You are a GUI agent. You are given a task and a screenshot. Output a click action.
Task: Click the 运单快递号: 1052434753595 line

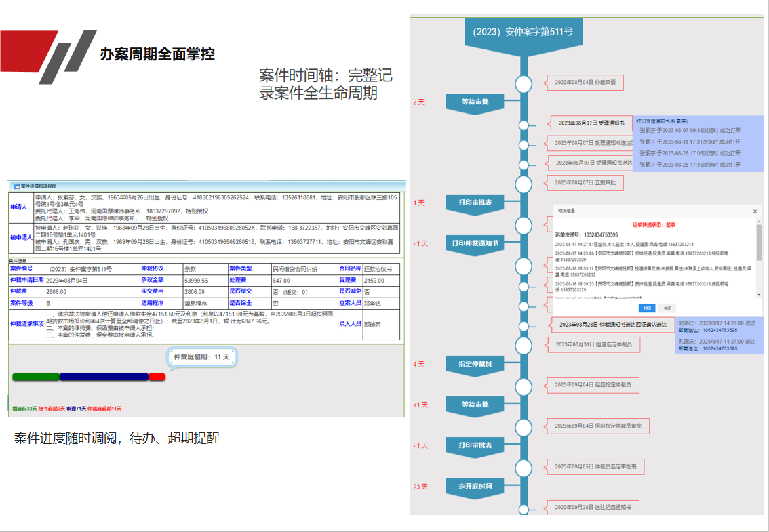pos(586,235)
